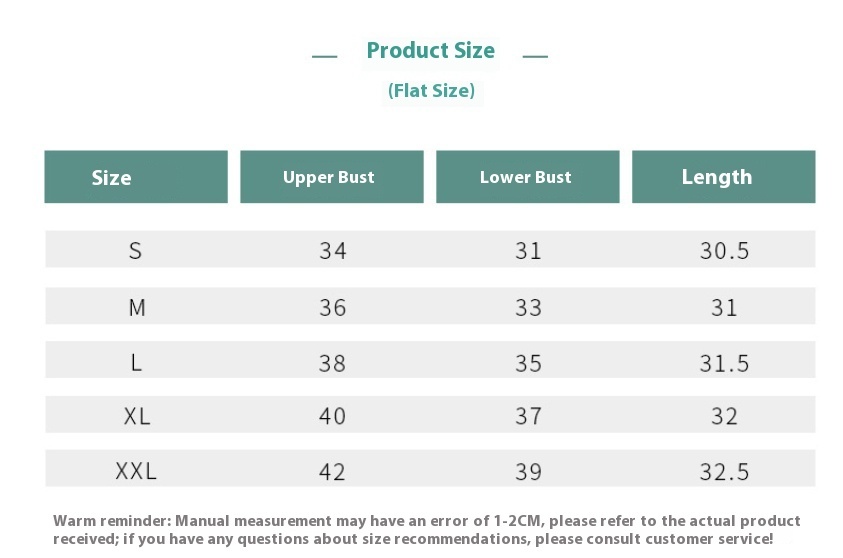This screenshot has height=558, width=843.
Task: Select the Length column header
Action: point(716,177)
